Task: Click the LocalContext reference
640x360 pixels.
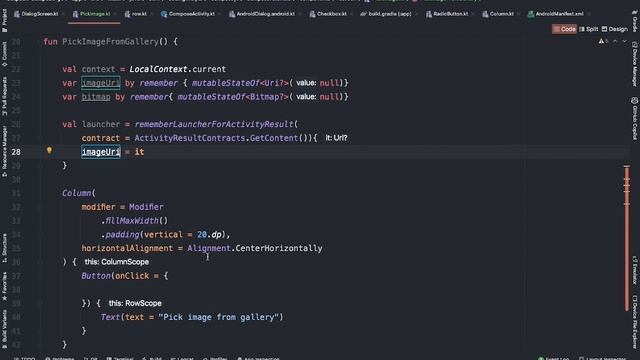Action: click(x=158, y=69)
